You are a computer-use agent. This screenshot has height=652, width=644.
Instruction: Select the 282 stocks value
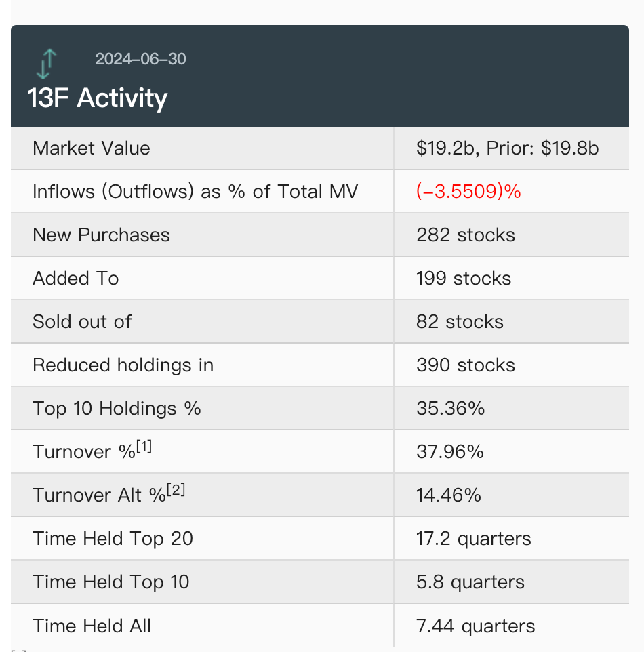[466, 235]
